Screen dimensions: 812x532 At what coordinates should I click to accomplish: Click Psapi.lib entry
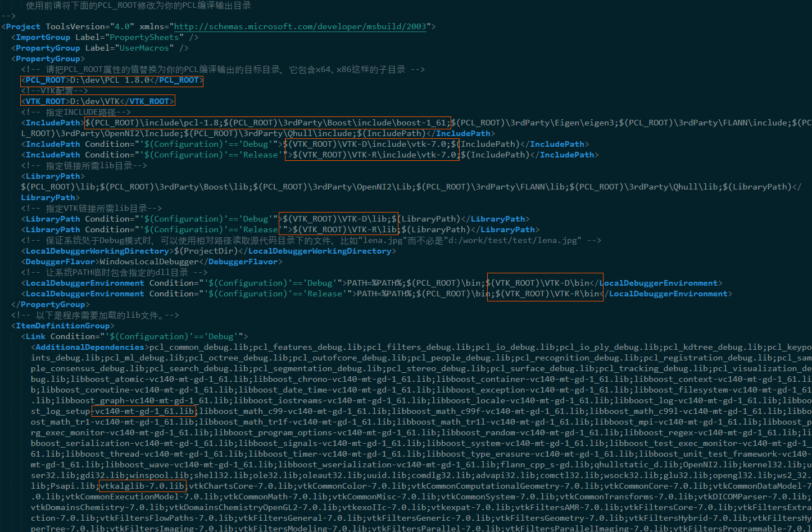(72, 486)
